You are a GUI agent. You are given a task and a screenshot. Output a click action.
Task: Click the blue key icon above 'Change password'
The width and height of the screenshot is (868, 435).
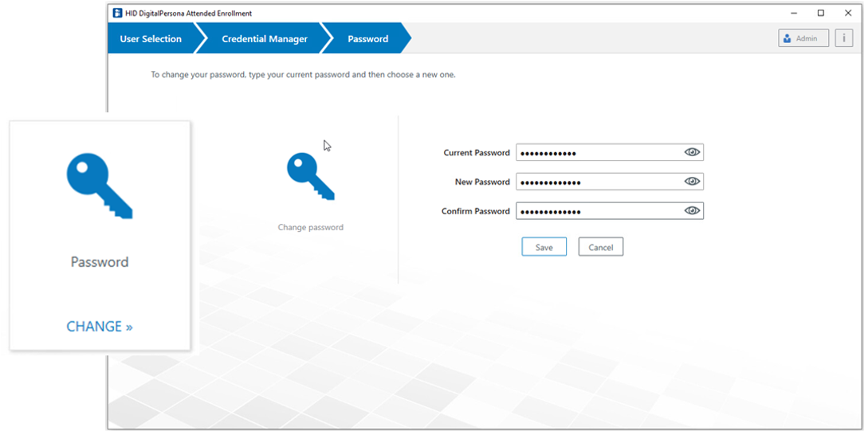pos(310,177)
